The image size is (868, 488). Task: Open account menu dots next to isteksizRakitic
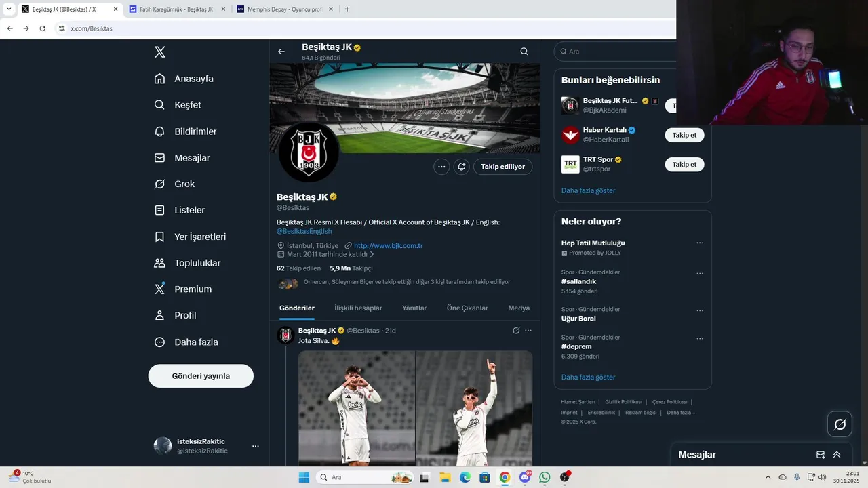[x=256, y=446]
